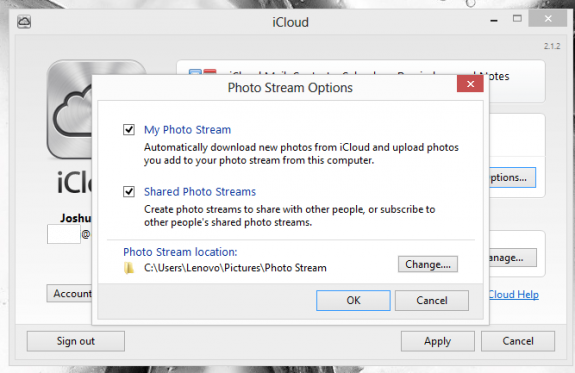This screenshot has height=373, width=575.
Task: Click the version number 2.1.2
Action: (552, 46)
